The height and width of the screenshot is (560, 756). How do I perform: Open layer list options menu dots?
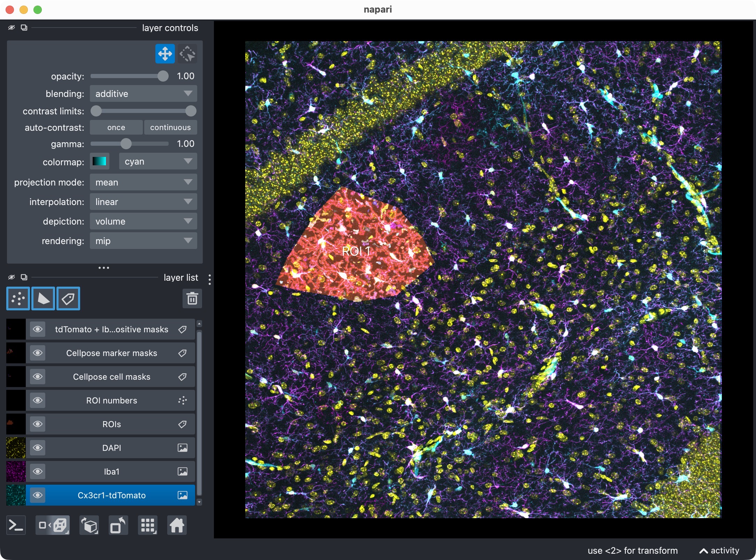[x=209, y=279]
